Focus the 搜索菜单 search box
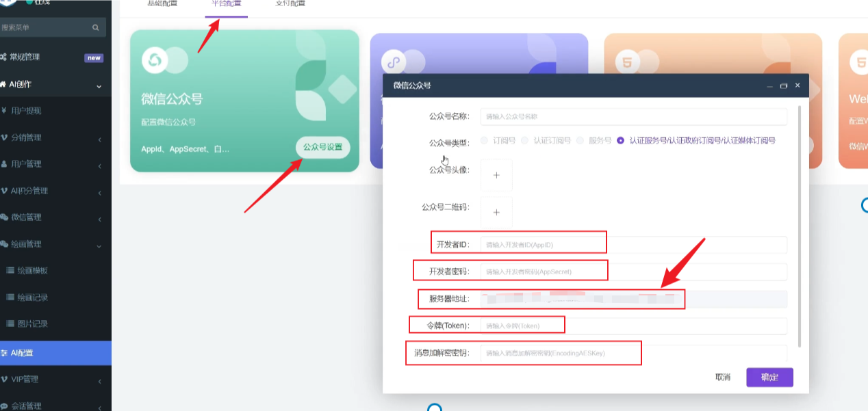 click(53, 28)
